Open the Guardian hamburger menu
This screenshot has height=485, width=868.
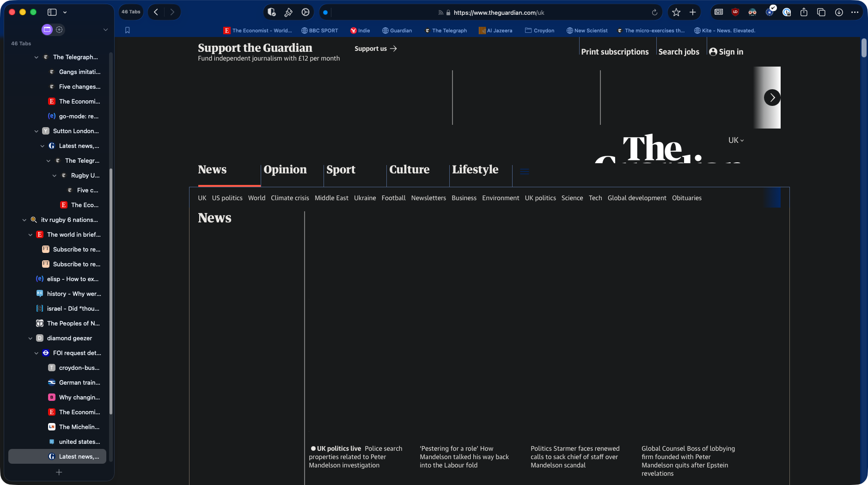point(524,171)
